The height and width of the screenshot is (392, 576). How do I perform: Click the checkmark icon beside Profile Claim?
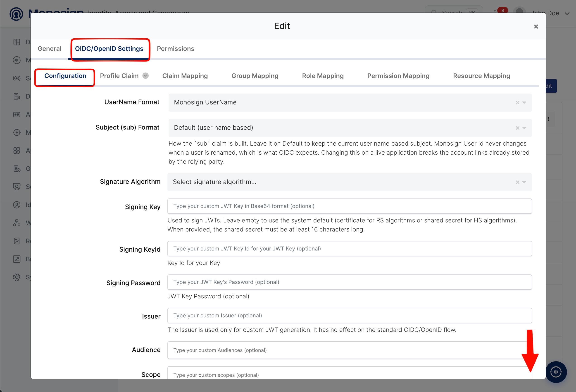pos(145,76)
